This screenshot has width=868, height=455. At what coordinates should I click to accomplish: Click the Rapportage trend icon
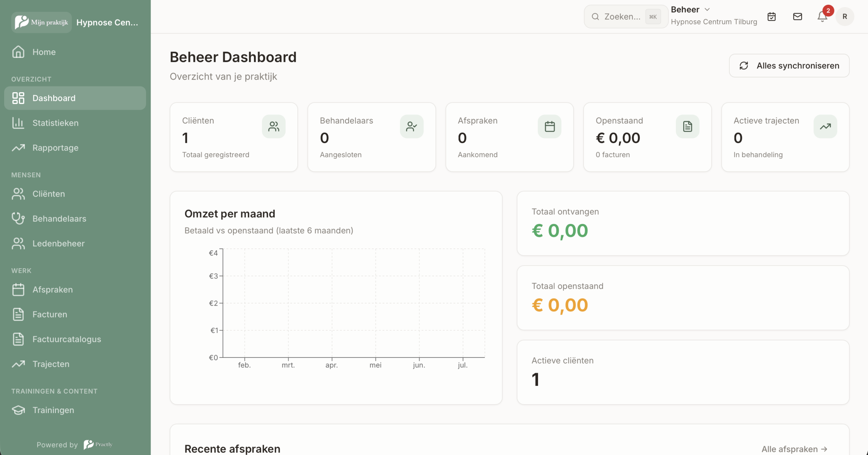(18, 148)
